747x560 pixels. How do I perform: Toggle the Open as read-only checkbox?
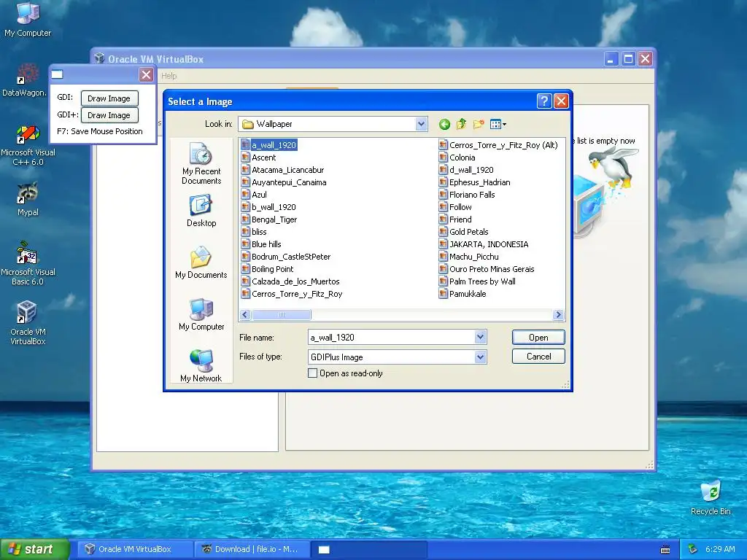pos(312,373)
